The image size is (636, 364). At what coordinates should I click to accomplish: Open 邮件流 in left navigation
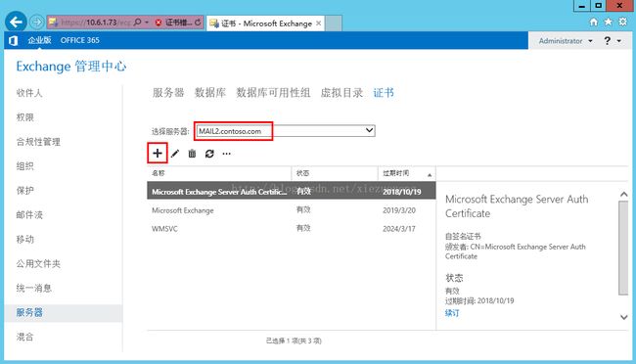(29, 214)
